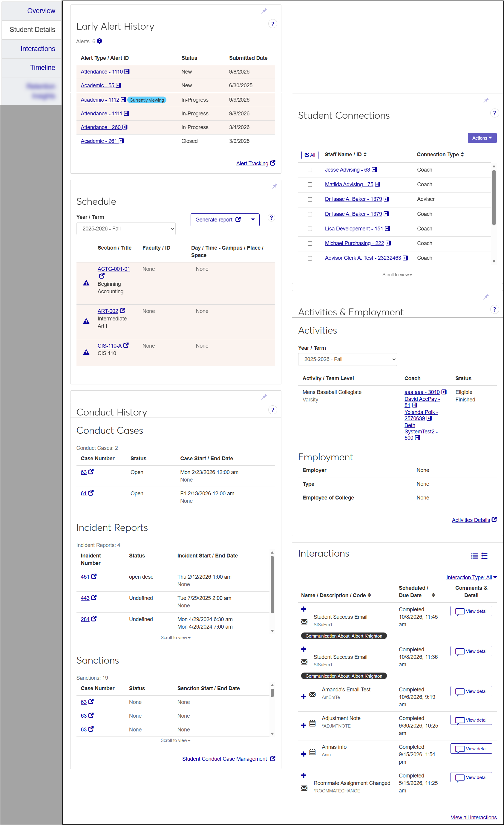Select Dr Isaac A. Baker Adviser checkbox

click(x=310, y=200)
